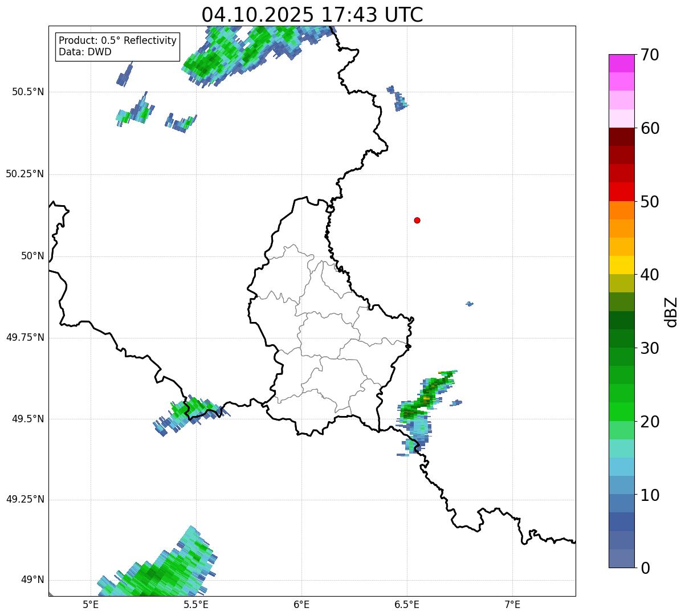Click the 50°N latitude label

pyautogui.click(x=32, y=256)
